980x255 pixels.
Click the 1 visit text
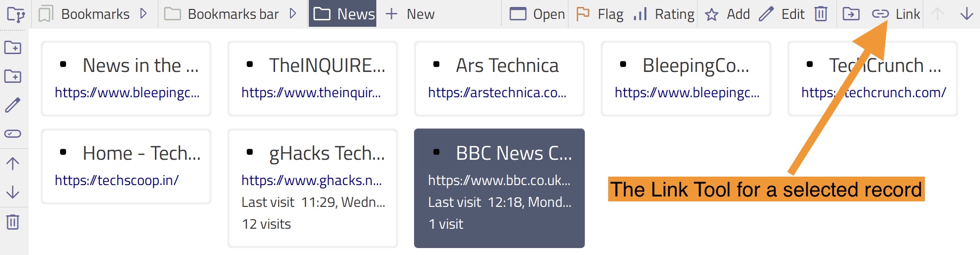(x=446, y=224)
